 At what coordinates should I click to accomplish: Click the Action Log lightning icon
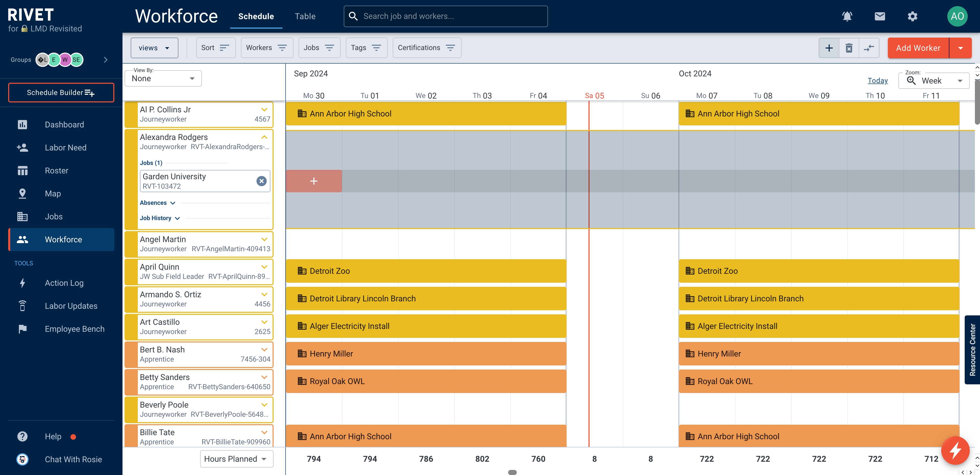click(22, 283)
